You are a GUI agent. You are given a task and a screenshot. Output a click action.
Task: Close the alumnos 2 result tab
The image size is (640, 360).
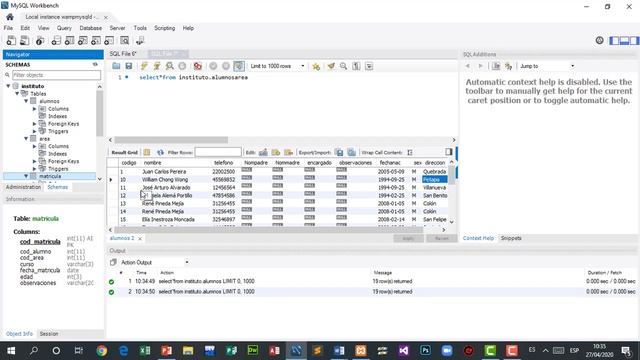140,238
